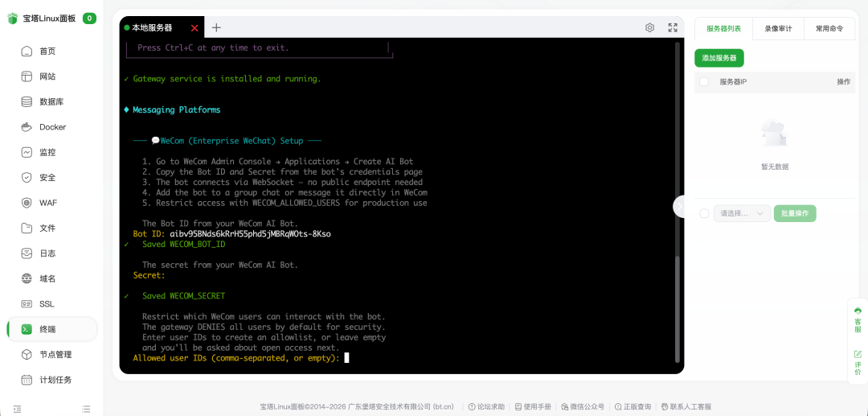Click the terminal vertical scrollbar thumb

[677, 309]
